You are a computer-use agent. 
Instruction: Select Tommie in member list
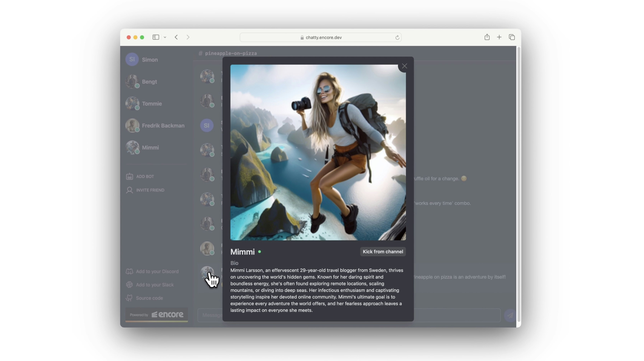152,104
